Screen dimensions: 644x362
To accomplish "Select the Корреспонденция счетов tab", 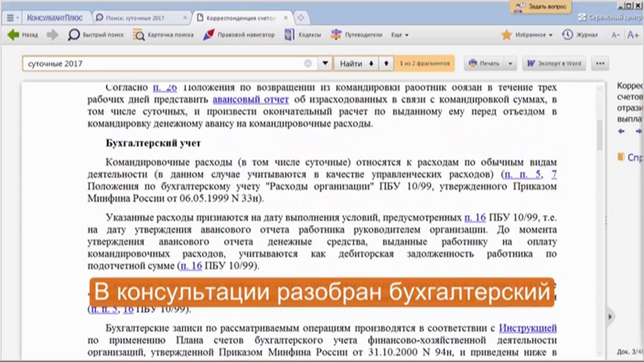I will [236, 18].
